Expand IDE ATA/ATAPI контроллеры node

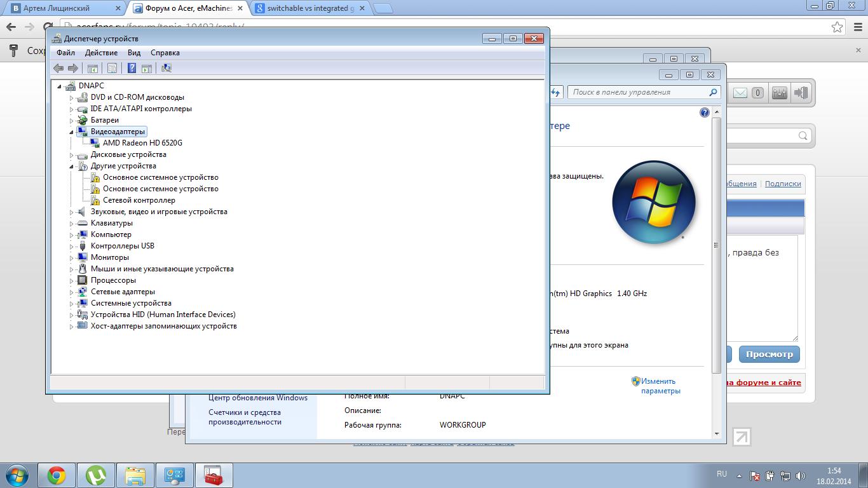tap(72, 109)
